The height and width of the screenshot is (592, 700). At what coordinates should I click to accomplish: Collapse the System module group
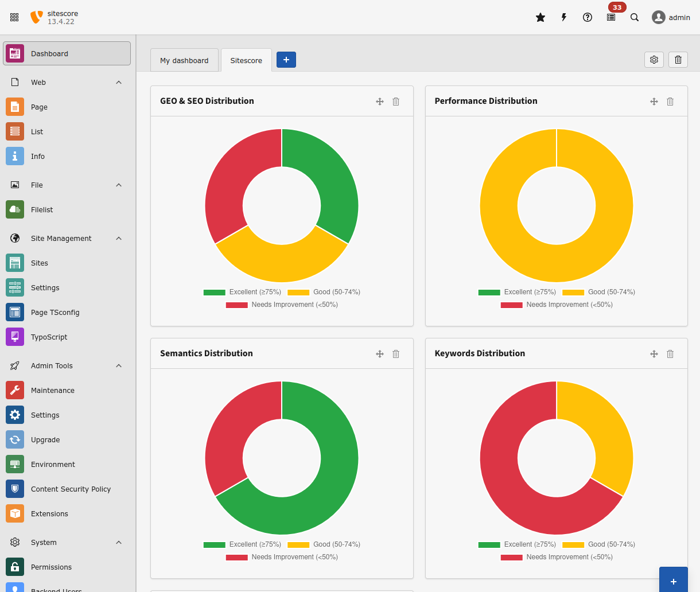[119, 542]
